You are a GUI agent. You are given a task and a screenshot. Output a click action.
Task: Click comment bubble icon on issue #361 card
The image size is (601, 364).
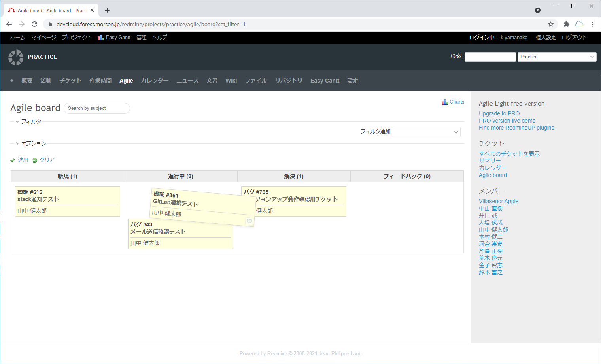pos(249,221)
